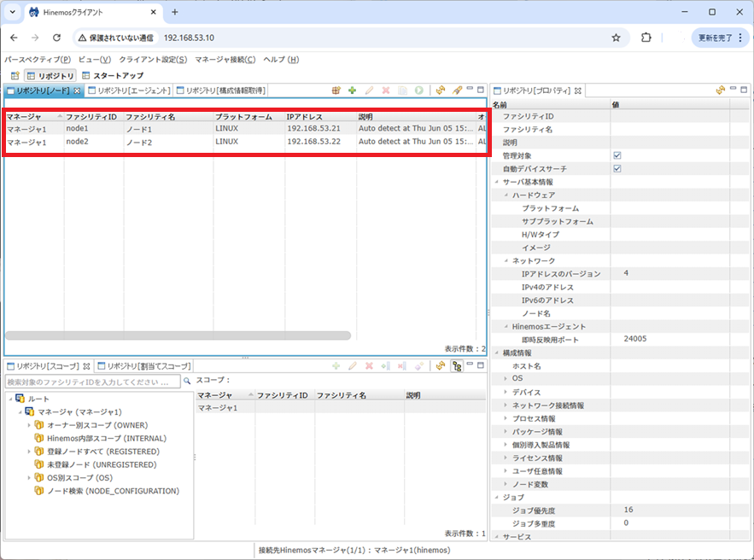Click the horizontal scrollbar in the node list
This screenshot has height=560, width=754.
click(x=178, y=335)
